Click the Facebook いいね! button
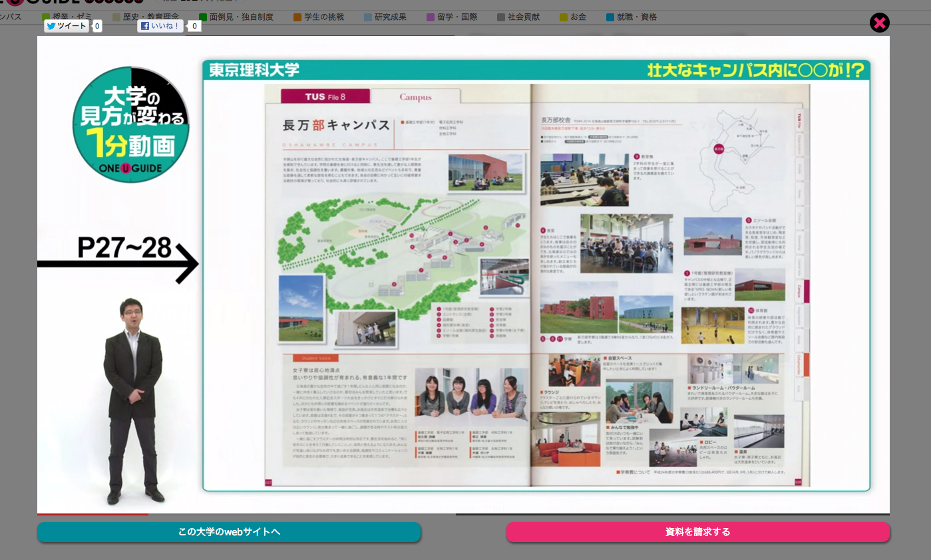The height and width of the screenshot is (560, 931). tap(160, 26)
